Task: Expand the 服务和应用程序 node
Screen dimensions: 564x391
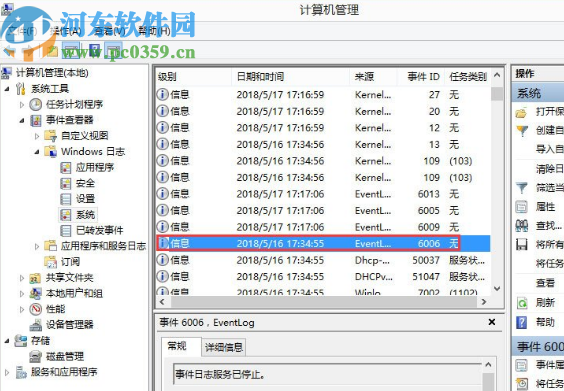Action: (x=7, y=372)
